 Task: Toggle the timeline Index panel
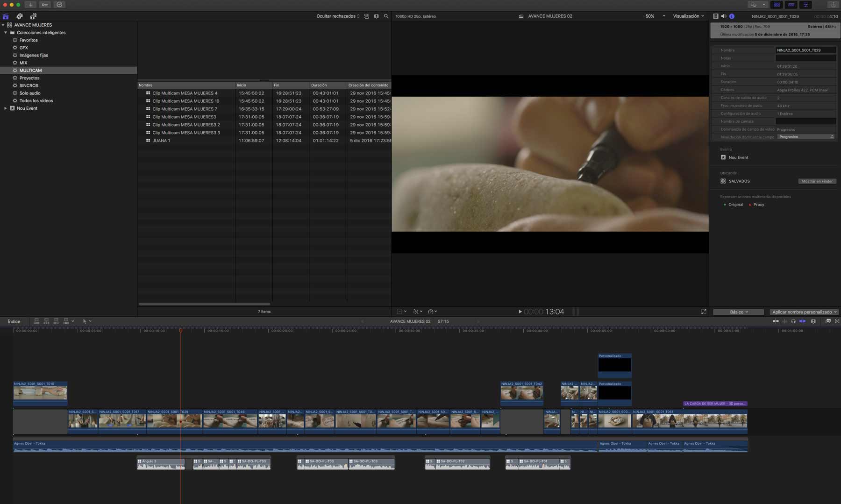[x=14, y=321]
